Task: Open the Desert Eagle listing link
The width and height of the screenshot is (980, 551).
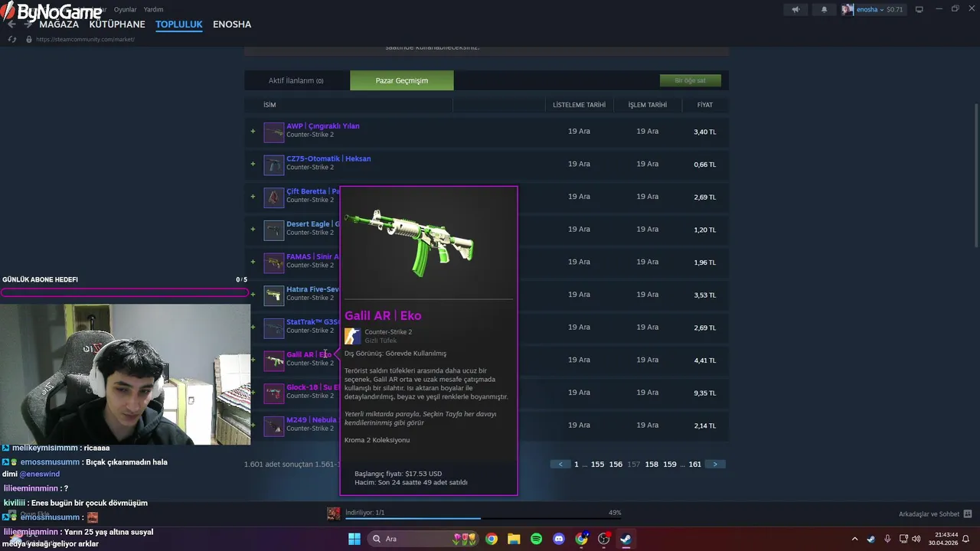Action: click(312, 224)
